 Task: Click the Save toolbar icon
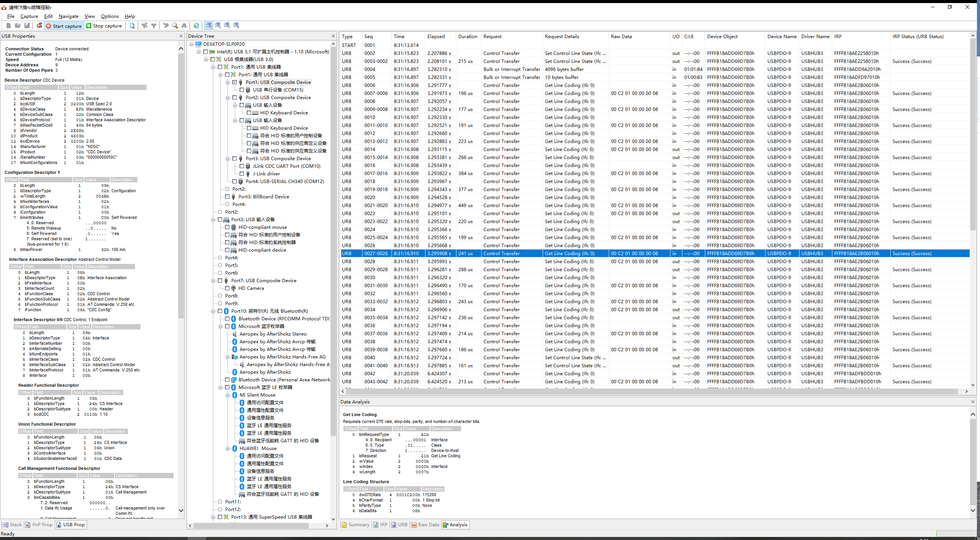coord(27,26)
